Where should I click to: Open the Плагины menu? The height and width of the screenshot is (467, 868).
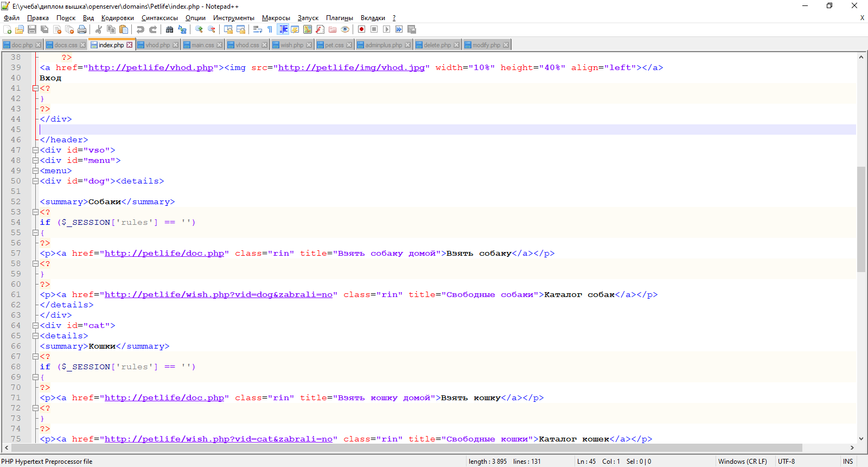click(340, 18)
